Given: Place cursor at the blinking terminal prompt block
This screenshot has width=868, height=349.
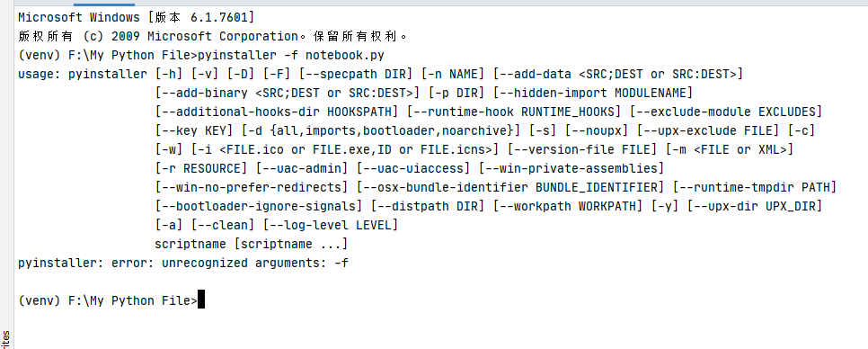Looking at the screenshot, I should click(201, 300).
